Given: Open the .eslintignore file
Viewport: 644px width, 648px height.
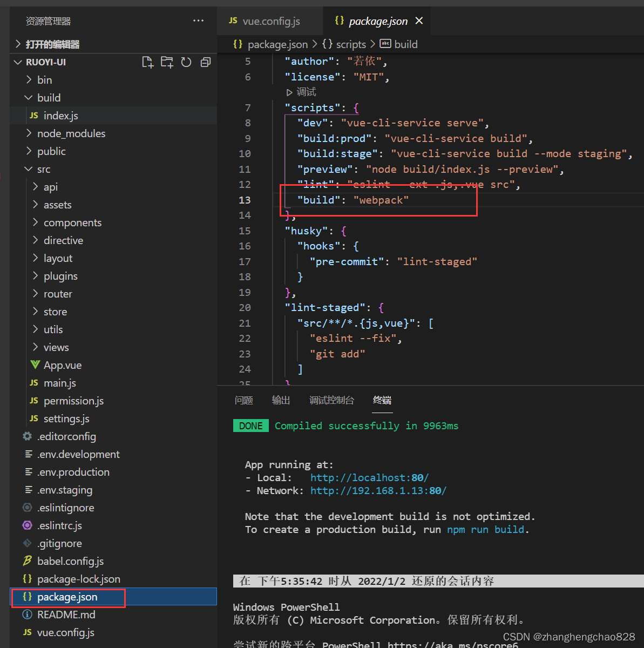Looking at the screenshot, I should pyautogui.click(x=113, y=508).
